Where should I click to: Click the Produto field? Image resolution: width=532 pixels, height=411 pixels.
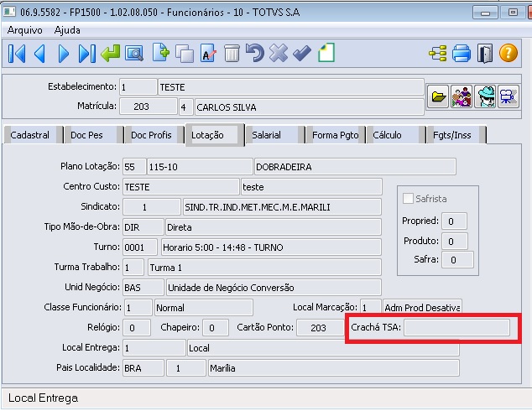455,241
